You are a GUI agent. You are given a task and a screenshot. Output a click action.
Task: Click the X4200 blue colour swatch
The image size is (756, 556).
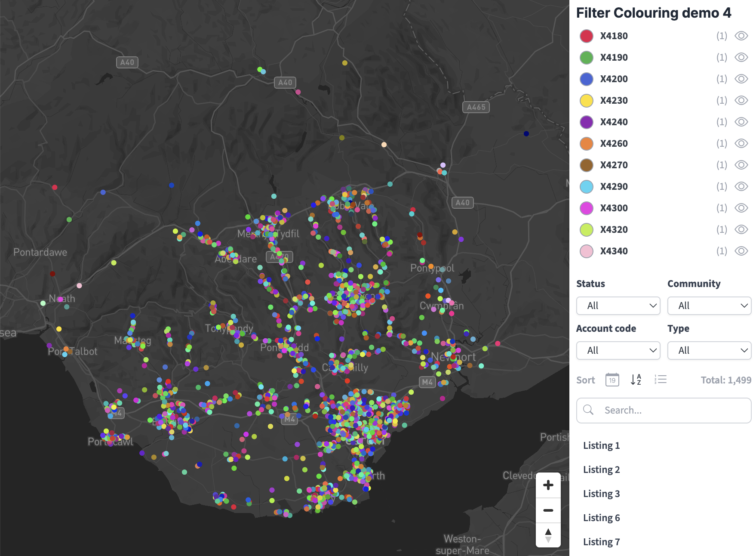pyautogui.click(x=587, y=79)
